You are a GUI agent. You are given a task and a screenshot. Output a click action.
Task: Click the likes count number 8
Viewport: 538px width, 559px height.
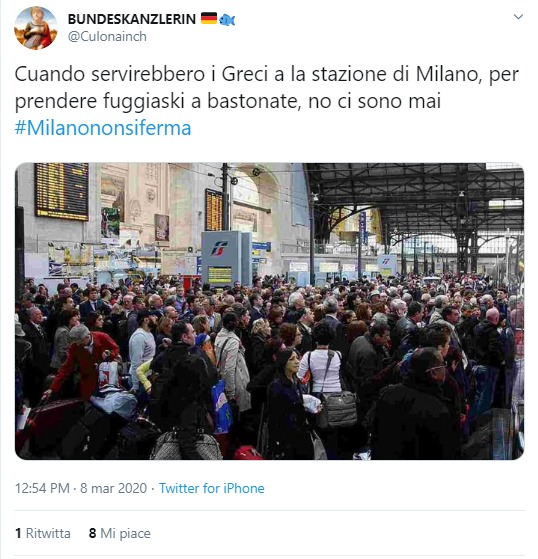[x=92, y=533]
